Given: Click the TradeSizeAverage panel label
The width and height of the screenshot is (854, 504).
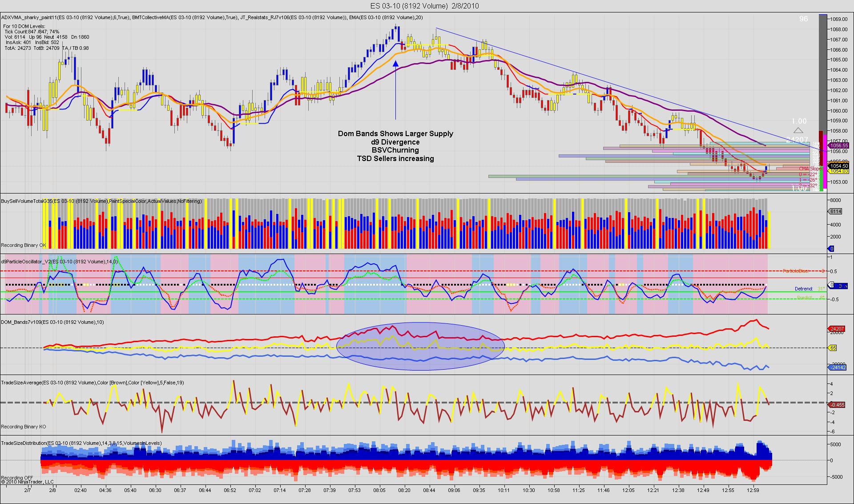Looking at the screenshot, I should point(93,383).
